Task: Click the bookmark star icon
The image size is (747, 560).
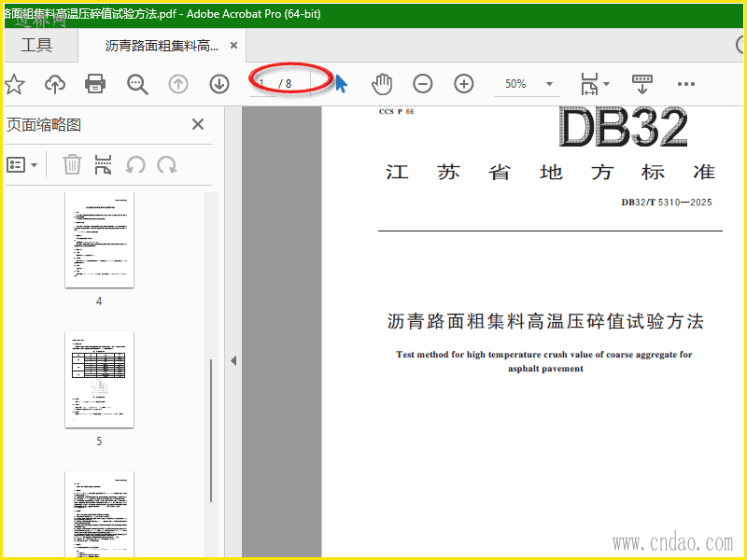Action: tap(14, 84)
